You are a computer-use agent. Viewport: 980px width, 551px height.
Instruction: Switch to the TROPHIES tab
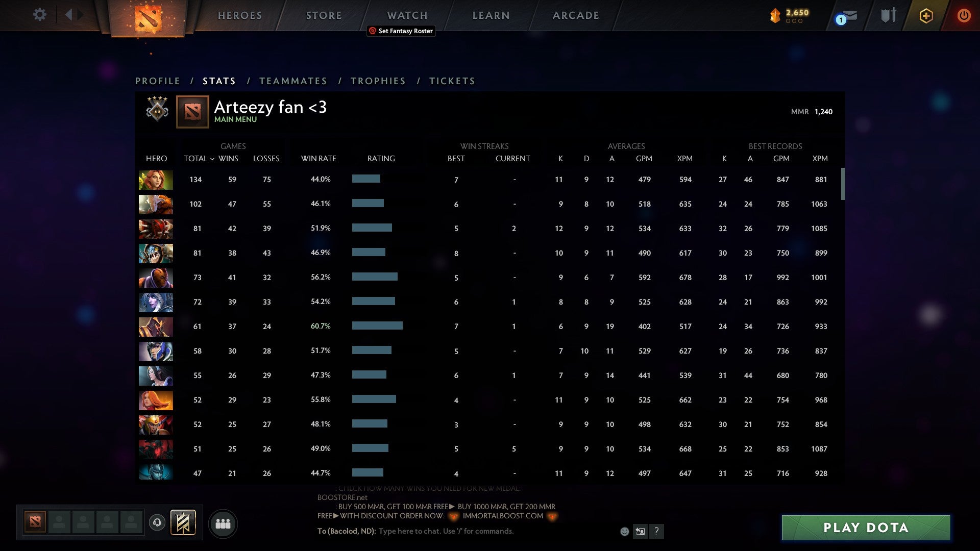tap(378, 81)
